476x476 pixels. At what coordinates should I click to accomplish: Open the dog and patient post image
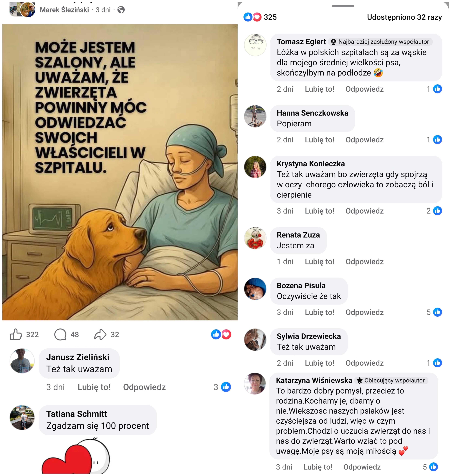point(120,172)
